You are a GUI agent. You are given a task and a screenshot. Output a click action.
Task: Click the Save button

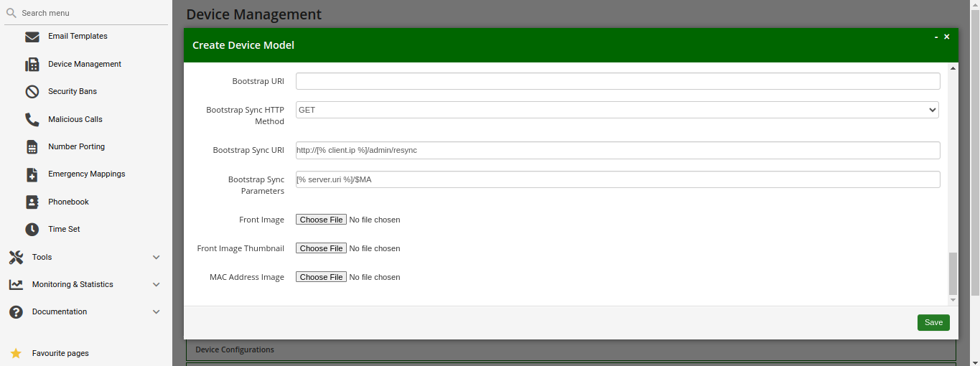(933, 322)
